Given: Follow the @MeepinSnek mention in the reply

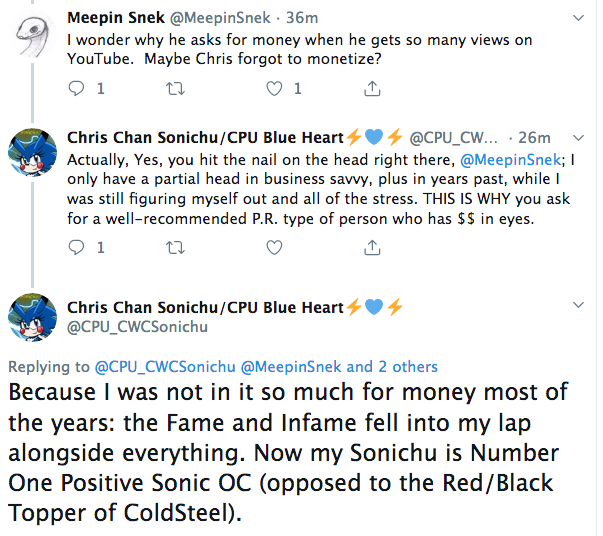Looking at the screenshot, I should (x=511, y=160).
